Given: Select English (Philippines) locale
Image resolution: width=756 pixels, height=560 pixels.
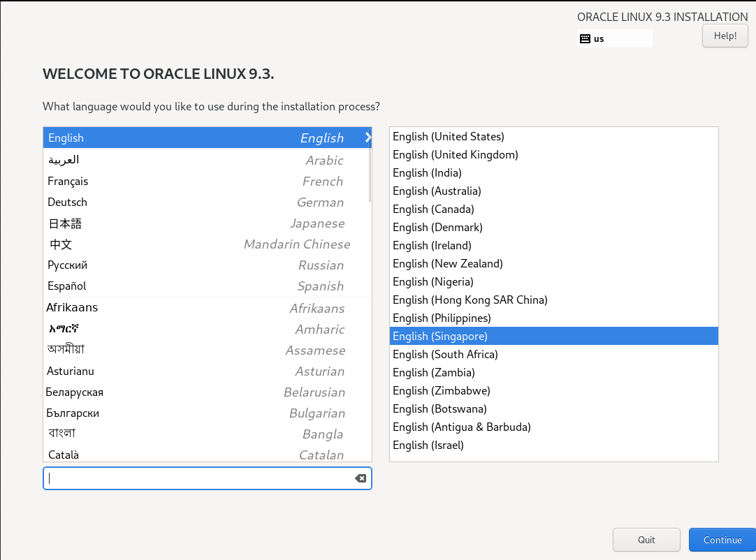Looking at the screenshot, I should pos(553,318).
